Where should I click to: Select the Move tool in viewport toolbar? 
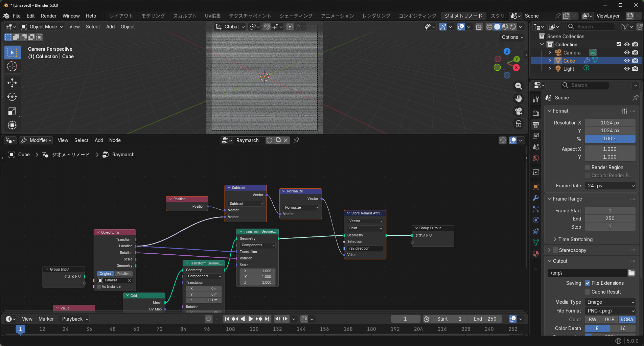point(12,83)
